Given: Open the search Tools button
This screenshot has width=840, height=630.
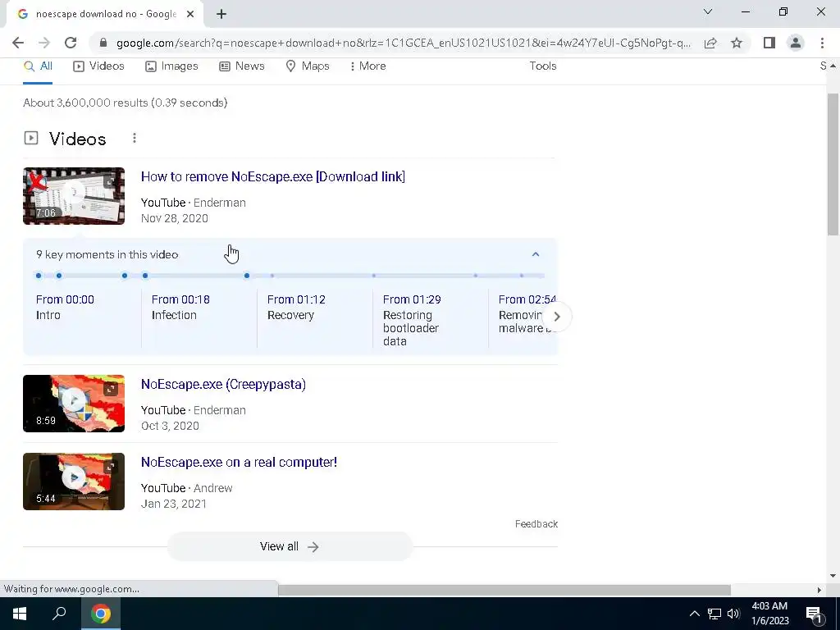Looking at the screenshot, I should click(543, 66).
